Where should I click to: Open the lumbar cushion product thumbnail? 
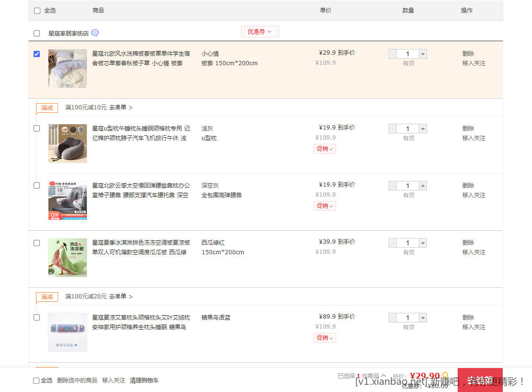[68, 200]
